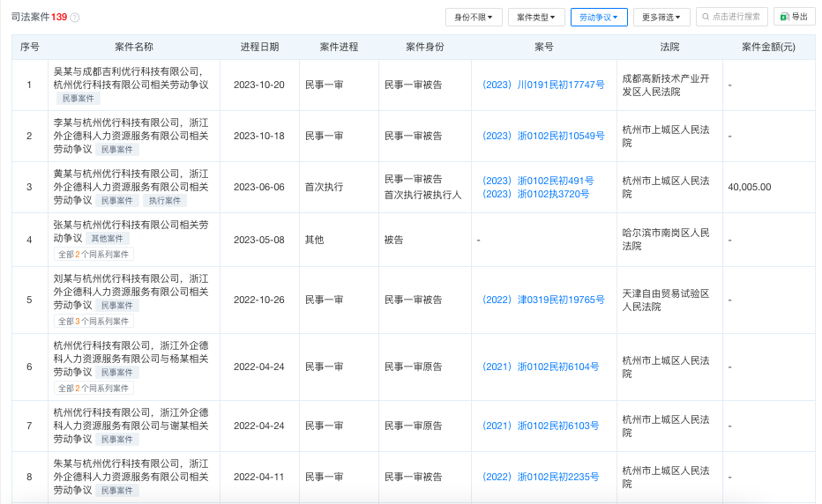
Task: Expand 全部2个同系列案件 under 张某 case
Action: (93, 255)
